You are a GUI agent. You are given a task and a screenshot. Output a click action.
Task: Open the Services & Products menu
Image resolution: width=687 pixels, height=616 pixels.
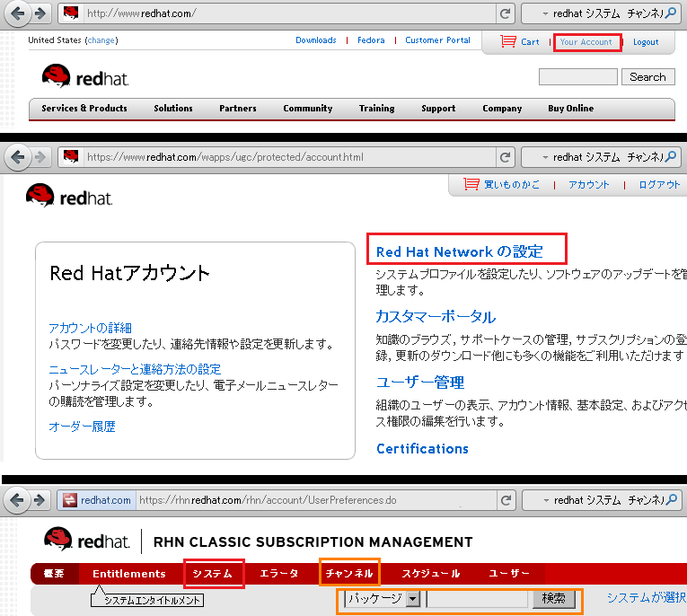pos(84,109)
